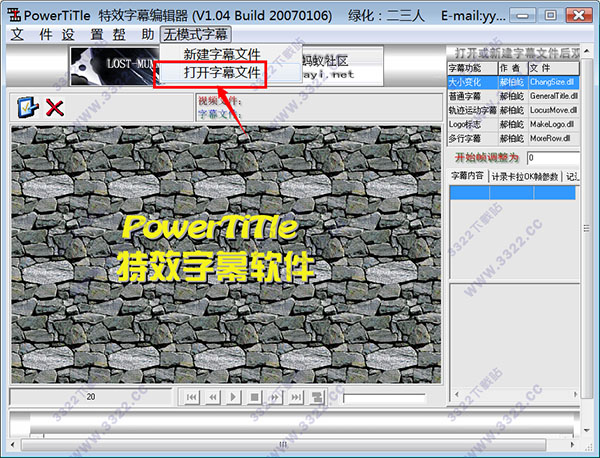
Task: Jump to last frame button
Action: pyautogui.click(x=295, y=397)
